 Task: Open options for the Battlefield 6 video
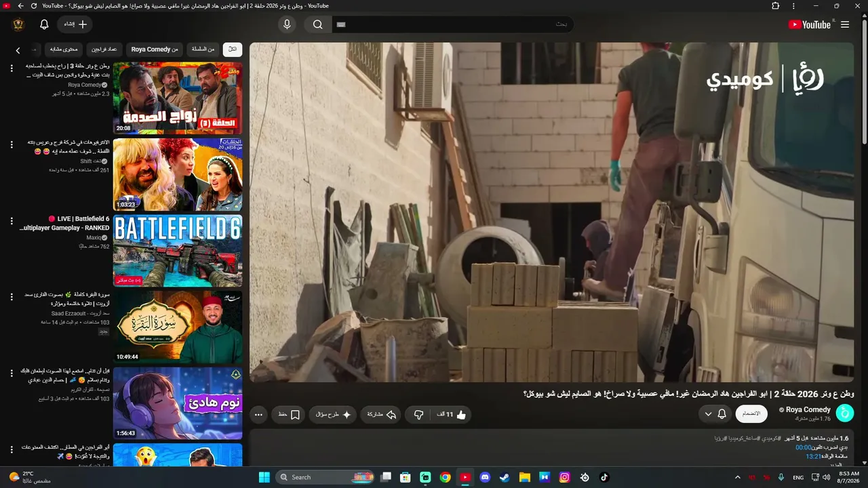12,220
